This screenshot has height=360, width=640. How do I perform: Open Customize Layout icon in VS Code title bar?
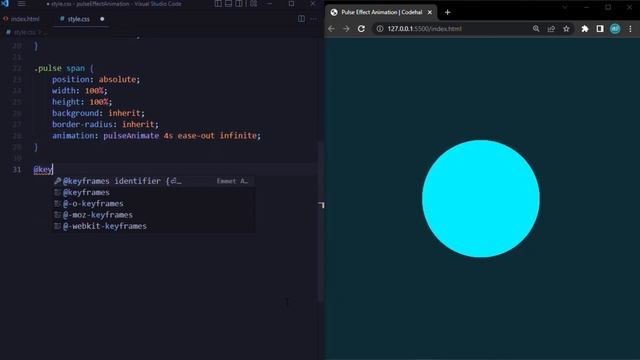click(x=253, y=4)
